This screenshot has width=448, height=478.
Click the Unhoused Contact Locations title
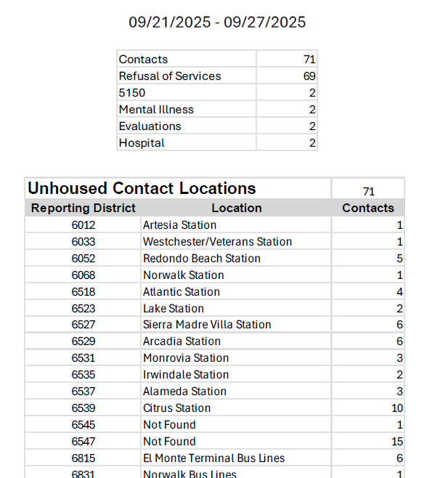[142, 189]
